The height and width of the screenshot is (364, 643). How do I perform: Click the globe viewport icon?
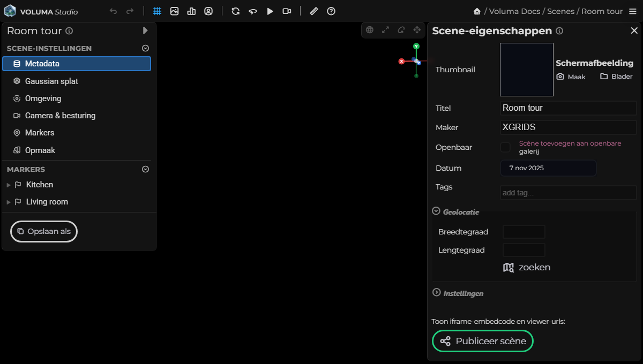[369, 30]
